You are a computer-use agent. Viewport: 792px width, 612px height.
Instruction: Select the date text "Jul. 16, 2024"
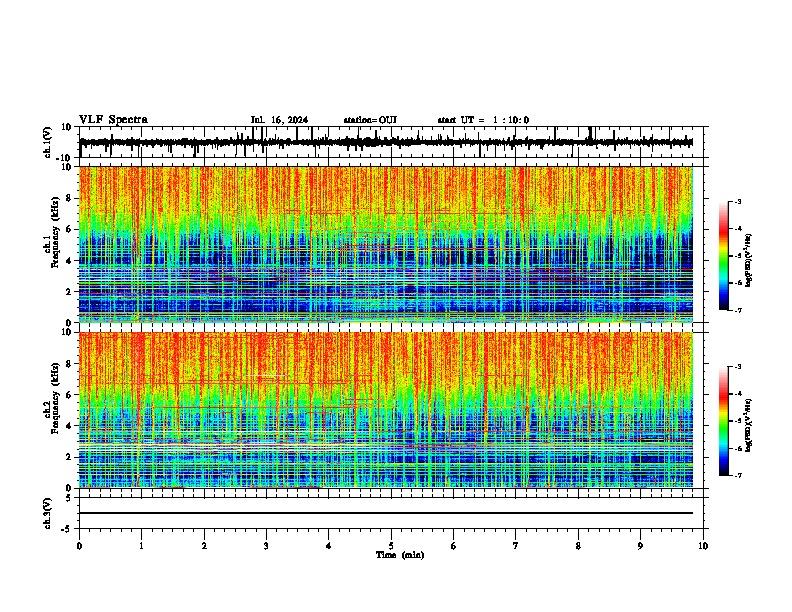pyautogui.click(x=279, y=120)
